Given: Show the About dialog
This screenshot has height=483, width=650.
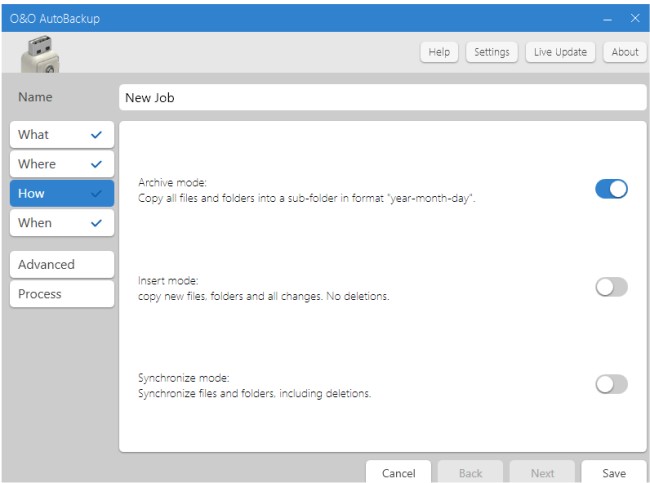Looking at the screenshot, I should pos(625,52).
